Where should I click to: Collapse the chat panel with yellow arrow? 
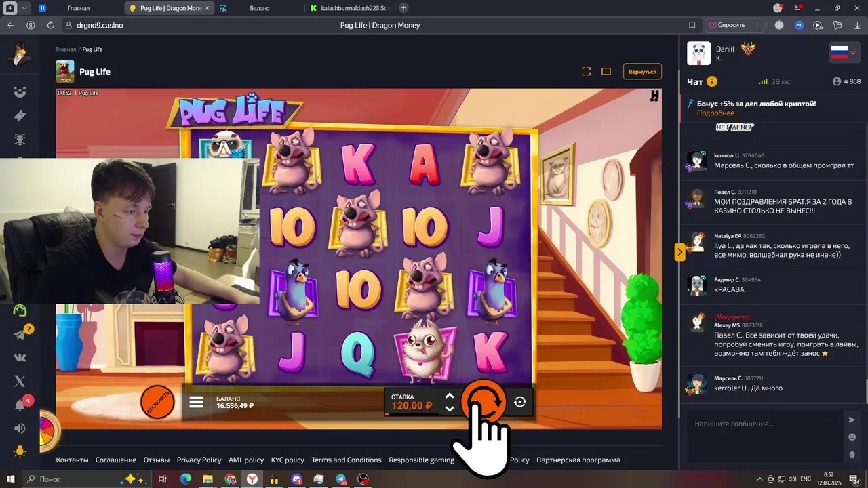pos(679,252)
